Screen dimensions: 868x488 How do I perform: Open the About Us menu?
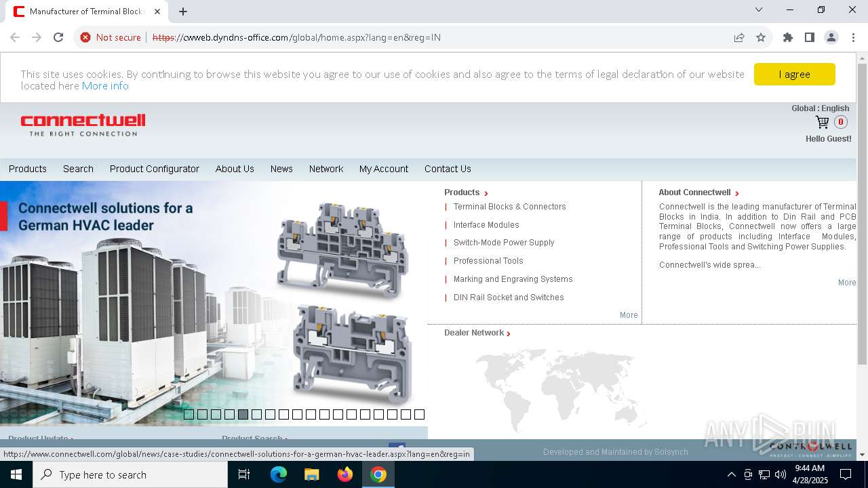[x=235, y=169]
